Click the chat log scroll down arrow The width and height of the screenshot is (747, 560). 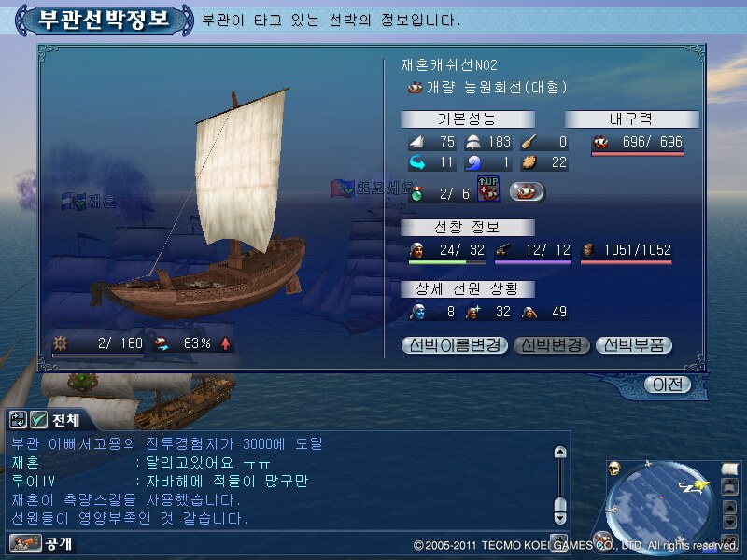[x=560, y=518]
